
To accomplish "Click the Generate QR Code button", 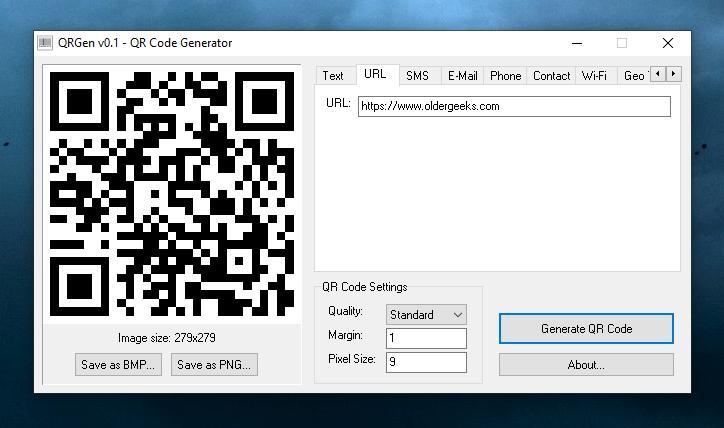I will click(x=586, y=329).
